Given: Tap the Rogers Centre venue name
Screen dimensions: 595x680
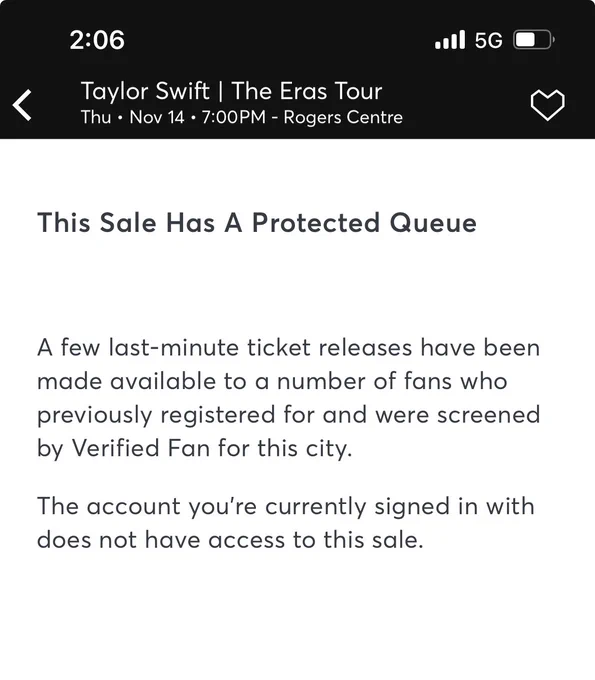Looking at the screenshot, I should [x=343, y=118].
